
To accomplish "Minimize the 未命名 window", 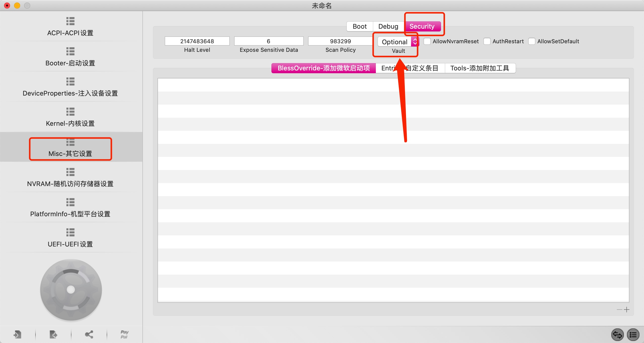I will 17,5.
